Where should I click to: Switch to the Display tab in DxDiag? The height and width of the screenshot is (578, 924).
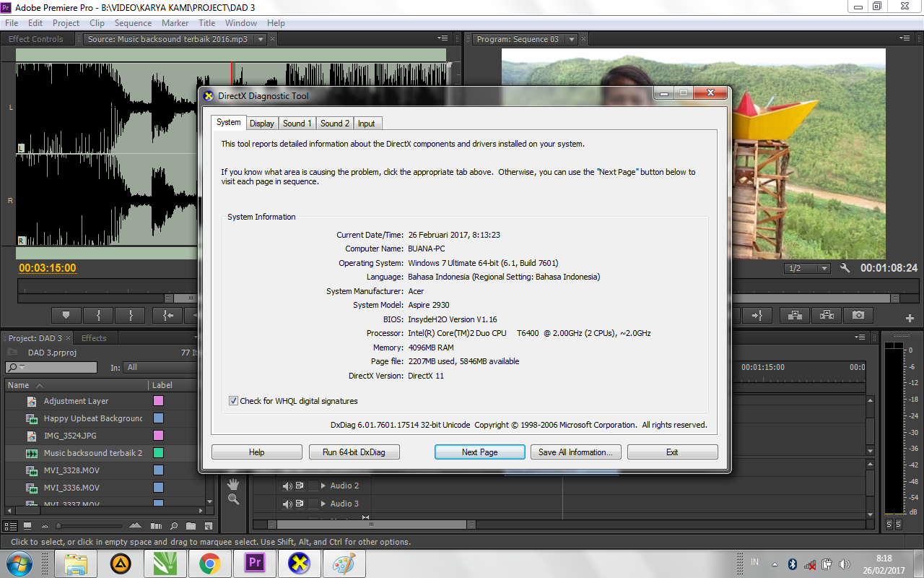261,123
